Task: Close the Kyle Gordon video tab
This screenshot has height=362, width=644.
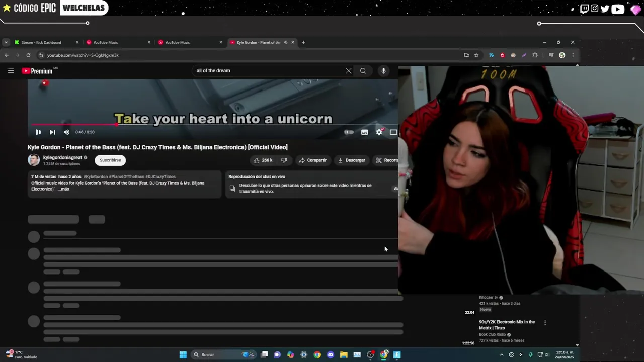Action: point(293,42)
